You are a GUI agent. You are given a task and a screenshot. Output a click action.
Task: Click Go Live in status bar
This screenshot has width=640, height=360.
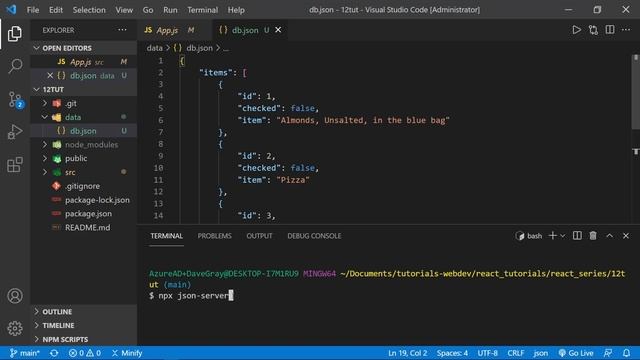coord(576,353)
